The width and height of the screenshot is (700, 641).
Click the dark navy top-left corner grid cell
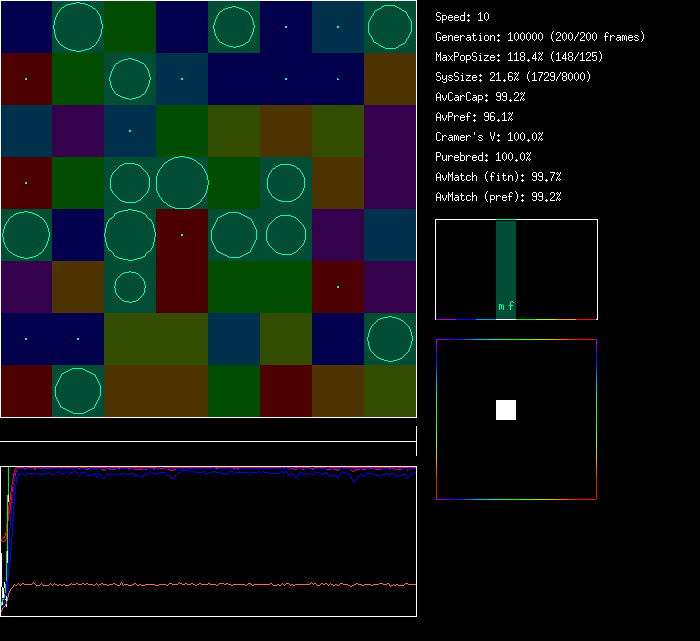26,27
